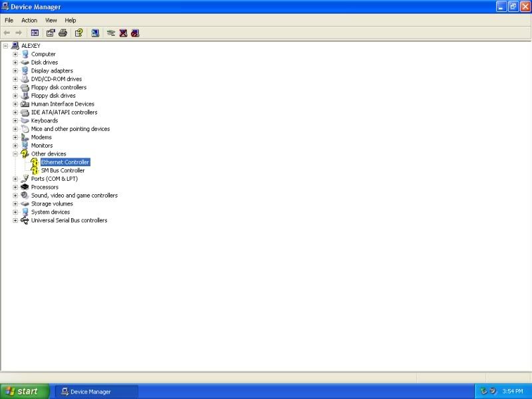Click the Print toolbar icon
This screenshot has height=399, width=532.
pos(63,33)
